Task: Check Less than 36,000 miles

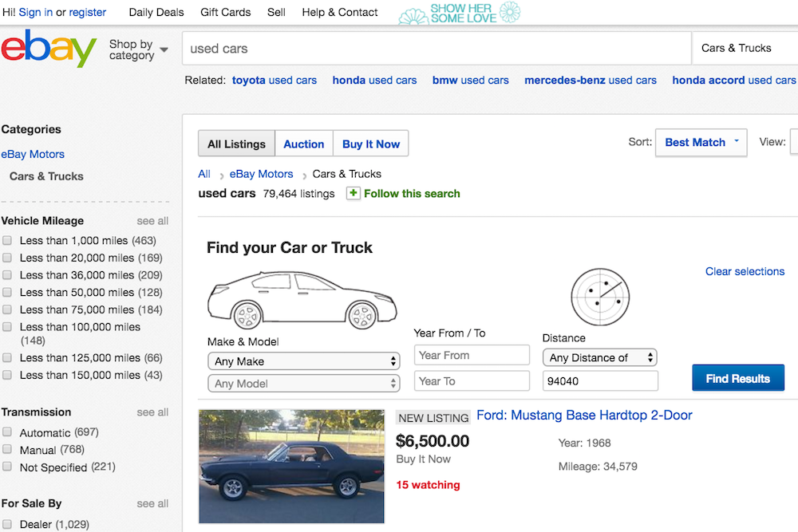Action: [7, 274]
